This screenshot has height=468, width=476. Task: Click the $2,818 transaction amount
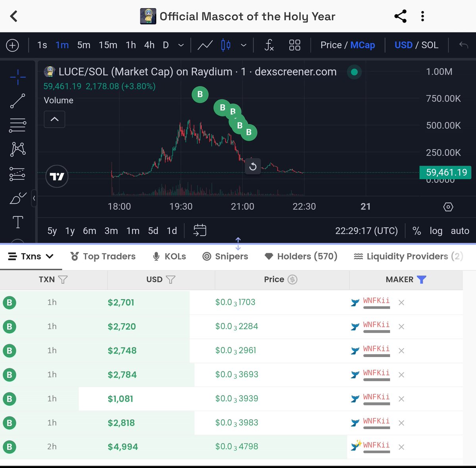coord(121,423)
